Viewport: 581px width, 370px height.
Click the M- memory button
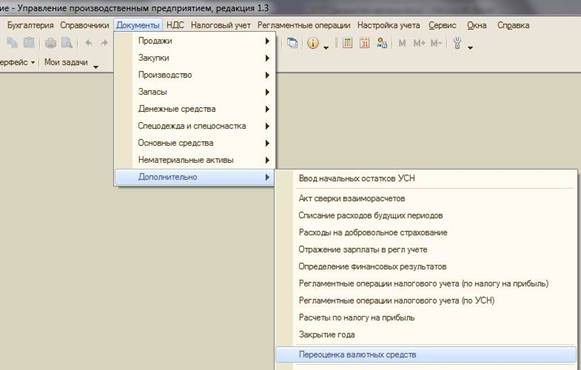[x=436, y=43]
